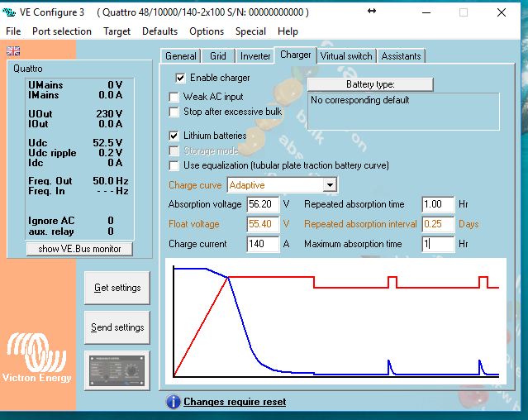The image size is (528, 420).
Task: Open the Defaults menu
Action: click(160, 31)
